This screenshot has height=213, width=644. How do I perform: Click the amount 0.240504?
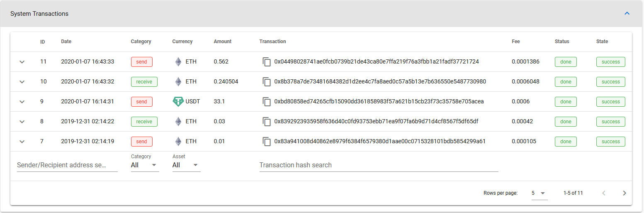226,82
